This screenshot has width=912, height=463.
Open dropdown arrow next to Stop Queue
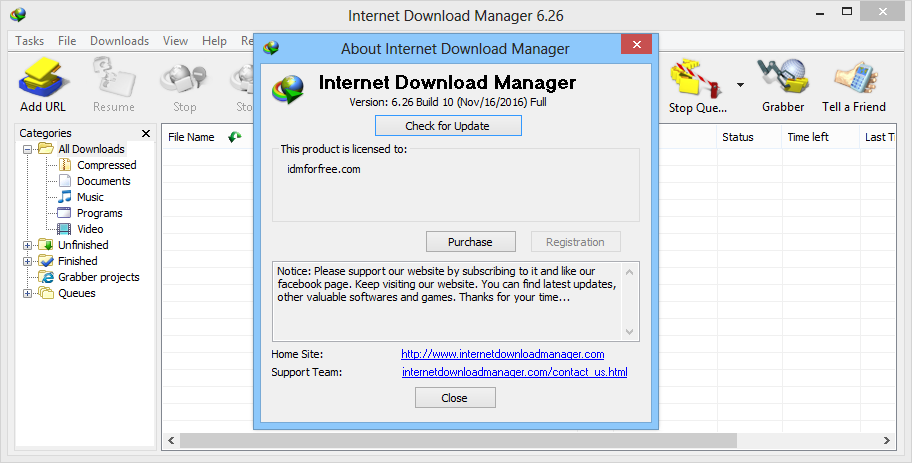[740, 85]
